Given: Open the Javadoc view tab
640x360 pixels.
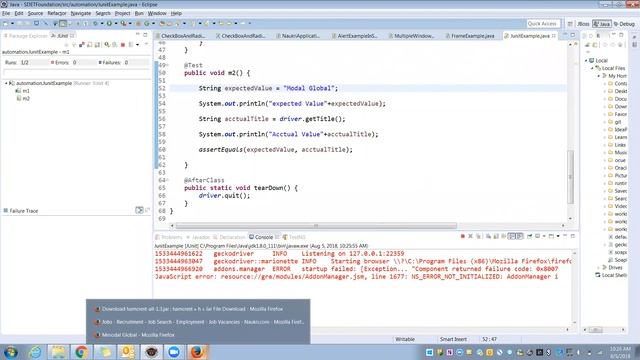Looking at the screenshot, I should tap(198, 237).
